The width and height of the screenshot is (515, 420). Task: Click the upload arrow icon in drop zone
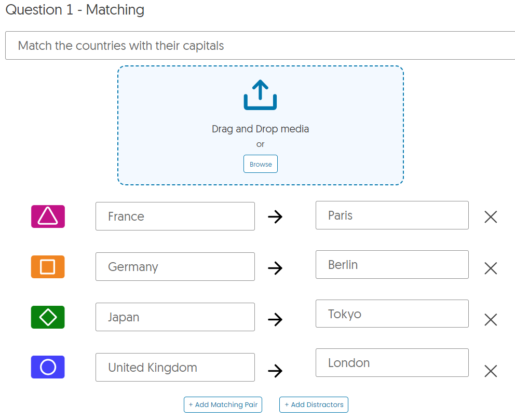click(x=260, y=94)
